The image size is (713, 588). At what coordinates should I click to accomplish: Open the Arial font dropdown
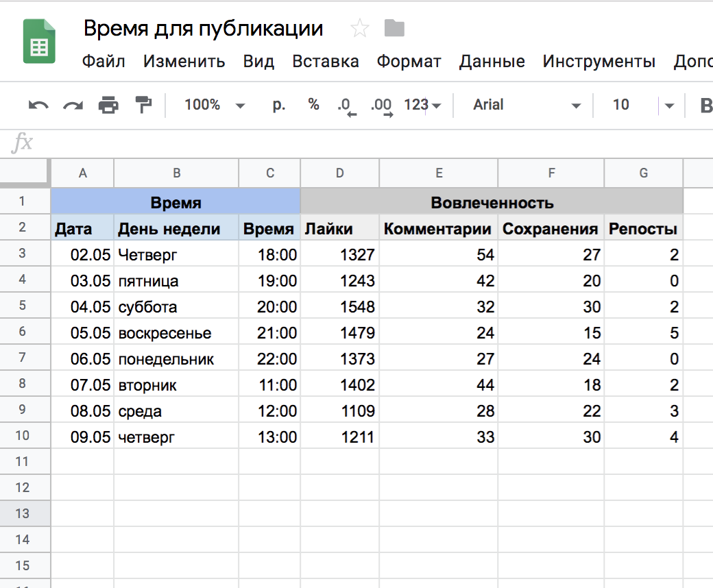(526, 105)
